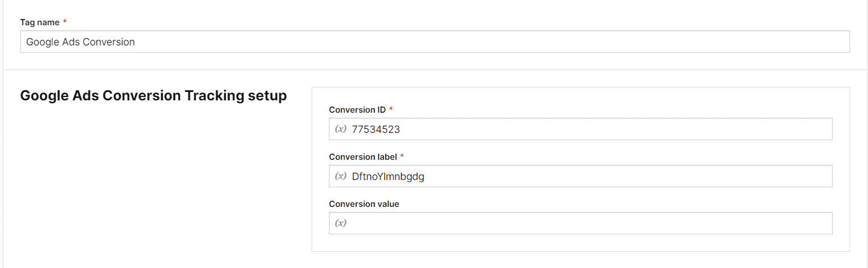Click the "Conversion ID" field label
This screenshot has height=268, width=868.
click(357, 109)
